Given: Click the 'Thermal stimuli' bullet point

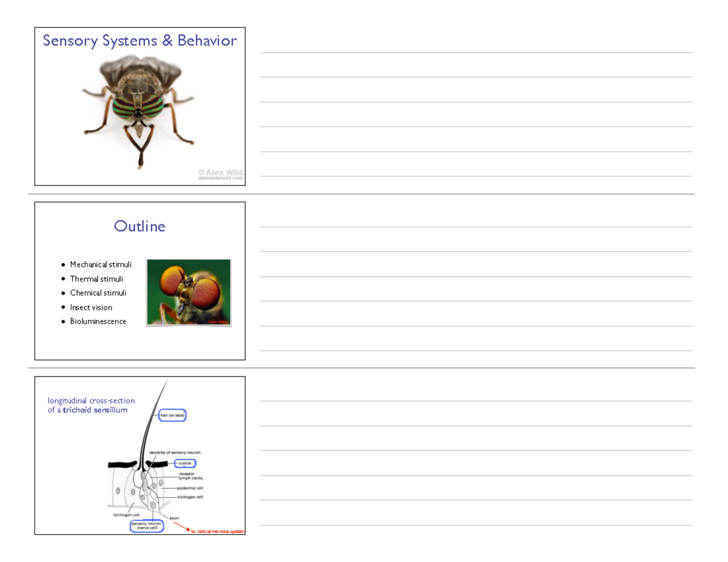Looking at the screenshot, I should [x=96, y=279].
